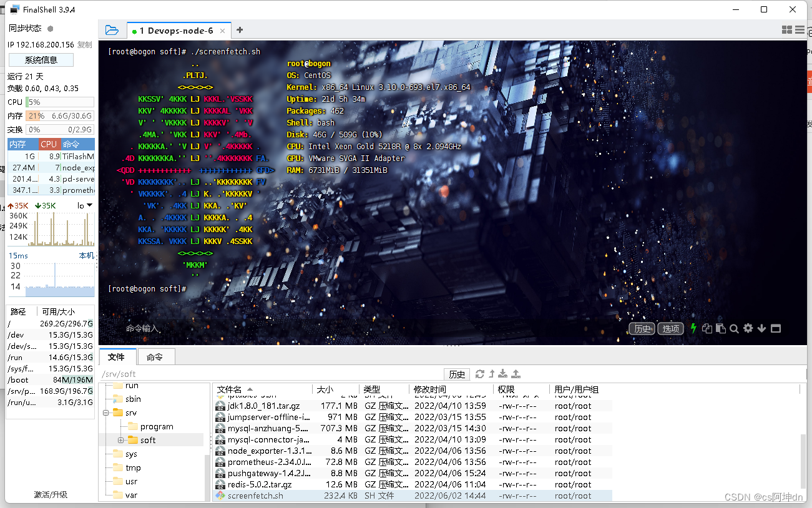Image resolution: width=812 pixels, height=508 pixels.
Task: Go to parent directory up-arrow icon
Action: pyautogui.click(x=492, y=374)
